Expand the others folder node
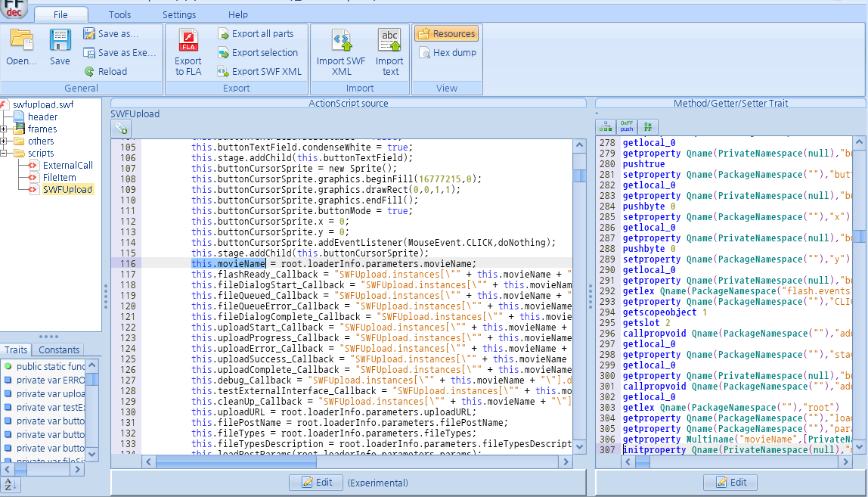Image resolution: width=868 pixels, height=497 pixels. pos(3,141)
